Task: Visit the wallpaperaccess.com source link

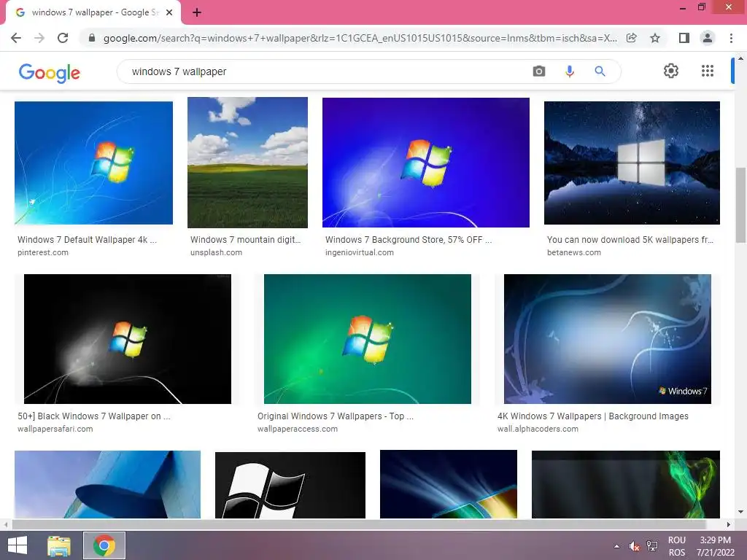Action: [298, 429]
